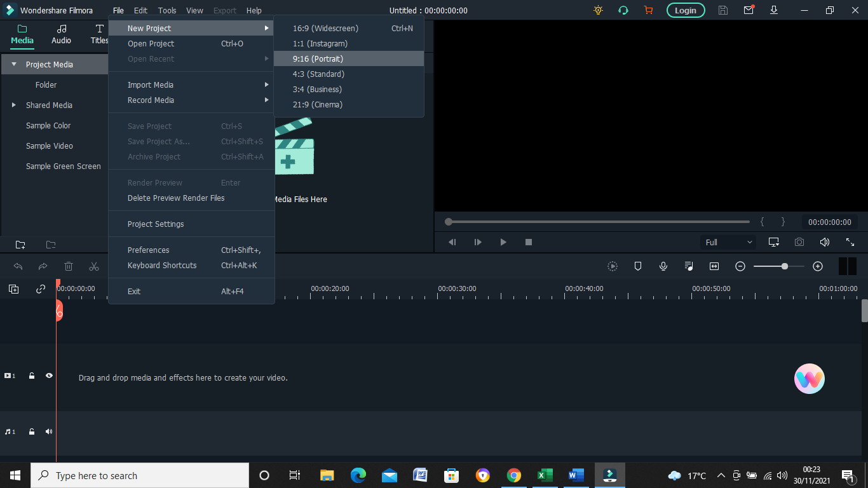This screenshot has width=868, height=488.
Task: Collapse the Project Media tree
Action: pos(14,64)
